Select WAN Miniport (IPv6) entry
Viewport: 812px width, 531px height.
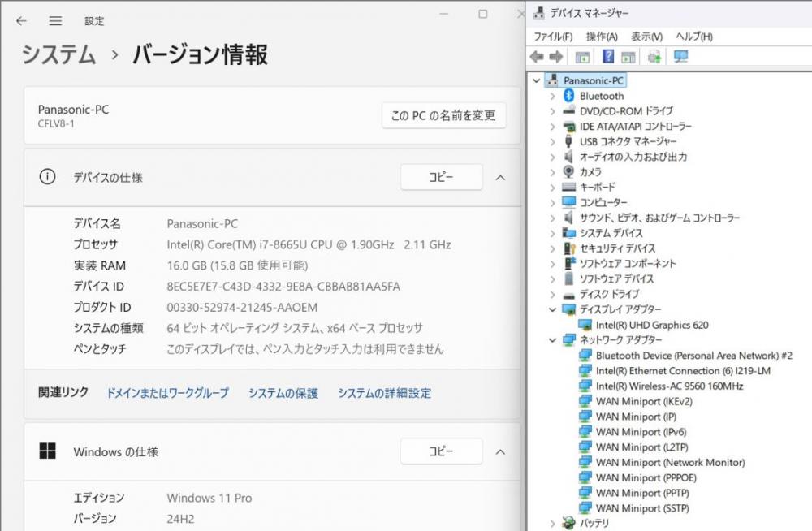coord(641,432)
